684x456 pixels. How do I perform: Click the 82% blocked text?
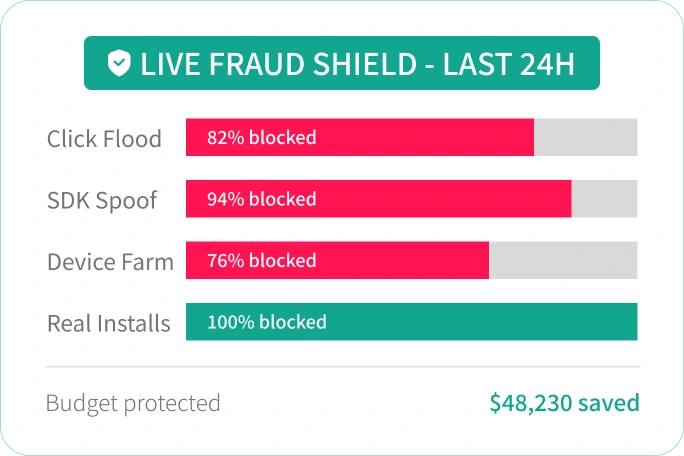pyautogui.click(x=262, y=137)
